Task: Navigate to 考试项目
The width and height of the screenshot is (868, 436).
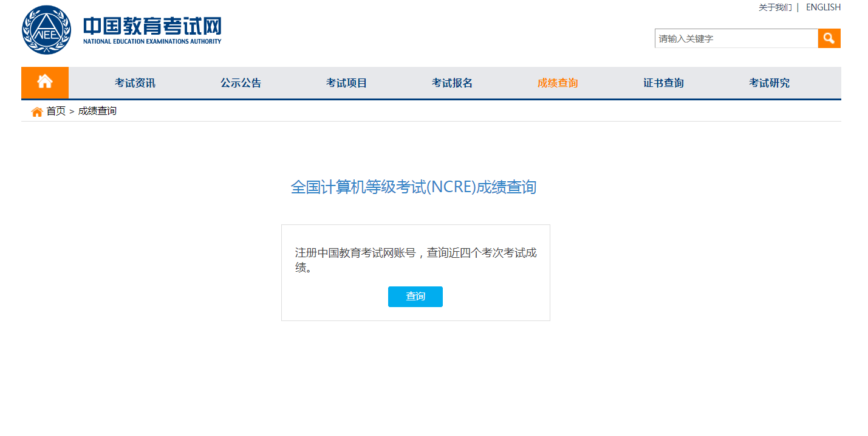Action: pos(346,83)
